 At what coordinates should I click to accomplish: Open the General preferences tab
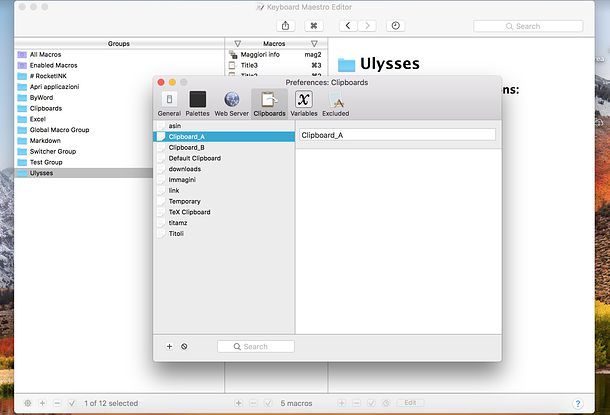click(169, 104)
